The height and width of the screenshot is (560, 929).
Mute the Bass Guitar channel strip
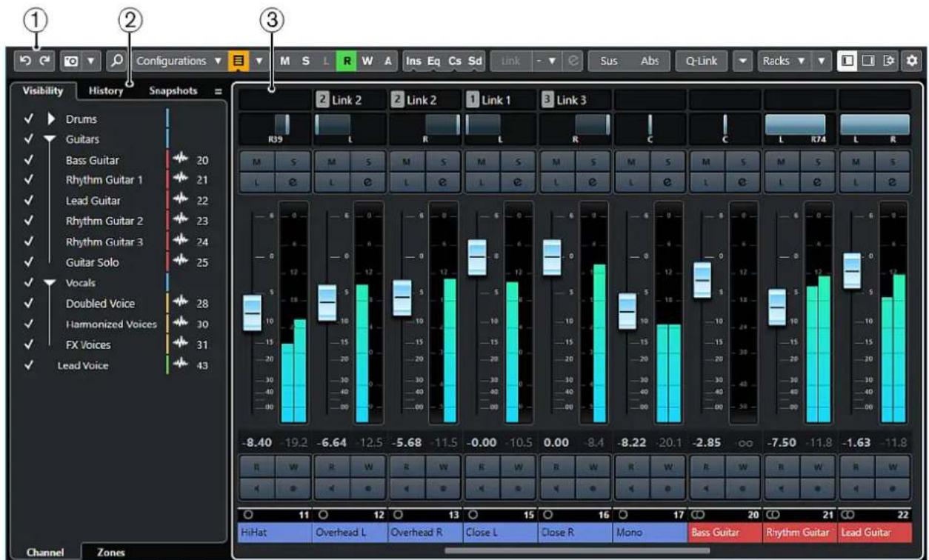(707, 162)
